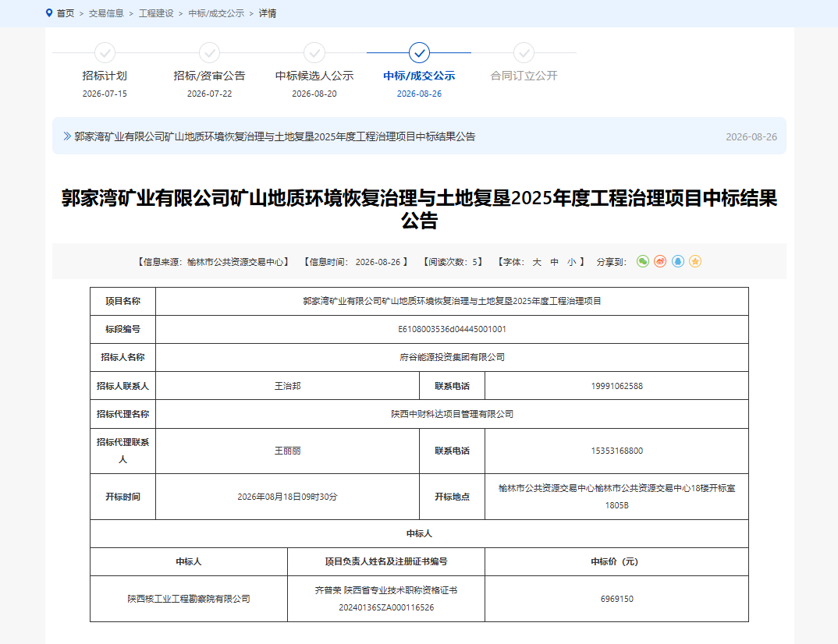Click the 合同订立公开 step checkmark circle
This screenshot has width=838, height=644.
pyautogui.click(x=524, y=53)
